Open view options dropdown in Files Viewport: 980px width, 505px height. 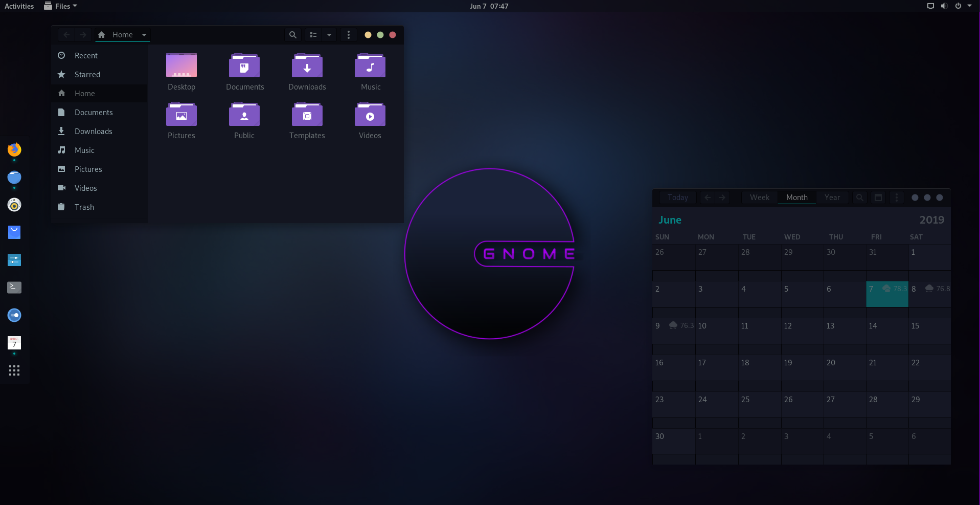(x=329, y=35)
